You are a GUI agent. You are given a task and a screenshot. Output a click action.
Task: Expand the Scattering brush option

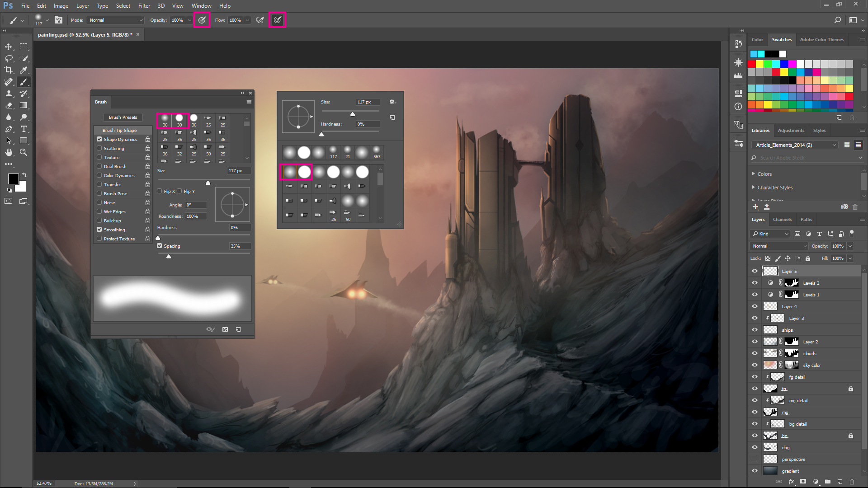114,148
